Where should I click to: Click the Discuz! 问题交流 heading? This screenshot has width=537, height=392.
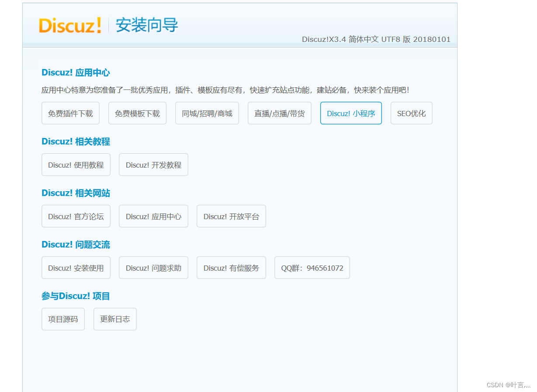(x=76, y=244)
